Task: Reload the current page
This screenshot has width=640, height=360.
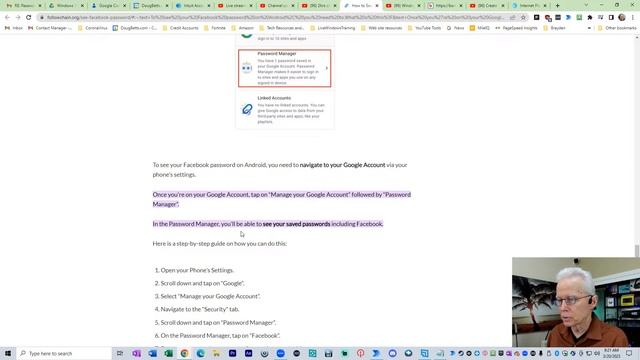Action: (x=29, y=18)
